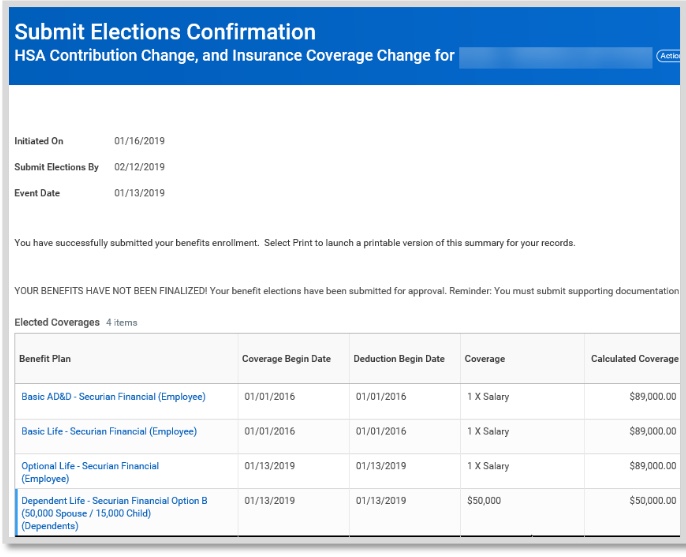Click the $50,000.00 calculated coverage amount
The height and width of the screenshot is (557, 686).
(x=653, y=501)
